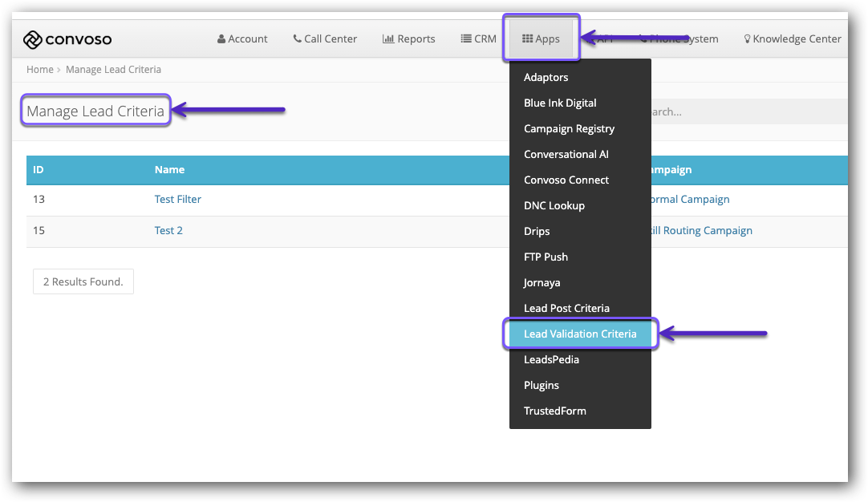The image size is (868, 502).
Task: Open the CRM menu
Action: pyautogui.click(x=478, y=38)
